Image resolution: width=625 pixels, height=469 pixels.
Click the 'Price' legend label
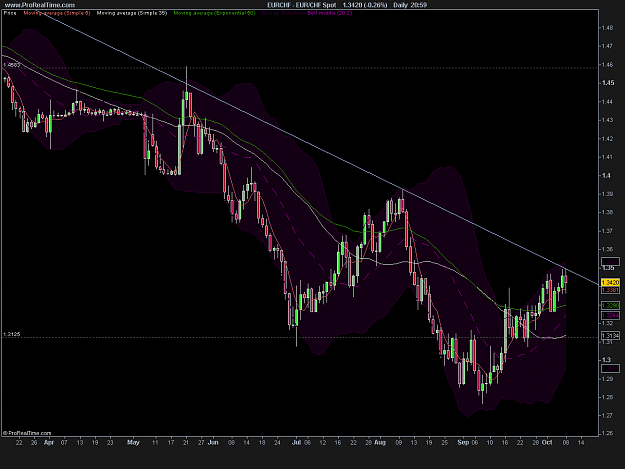pos(10,13)
